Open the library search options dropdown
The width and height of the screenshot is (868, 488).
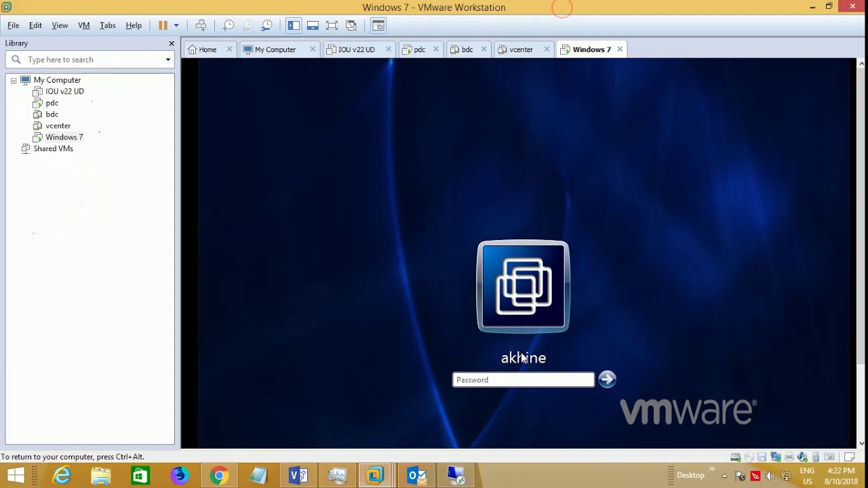[x=168, y=60]
